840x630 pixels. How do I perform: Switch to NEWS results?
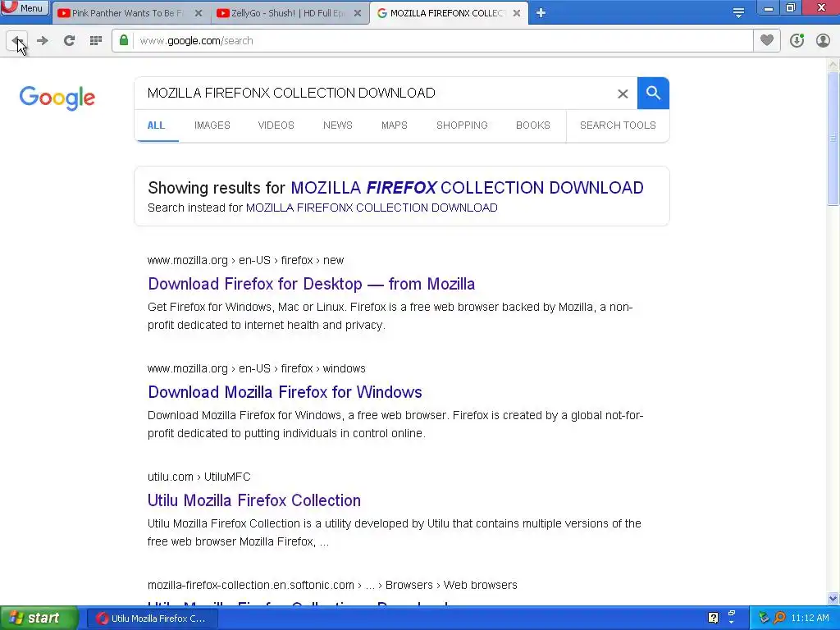[x=337, y=126]
